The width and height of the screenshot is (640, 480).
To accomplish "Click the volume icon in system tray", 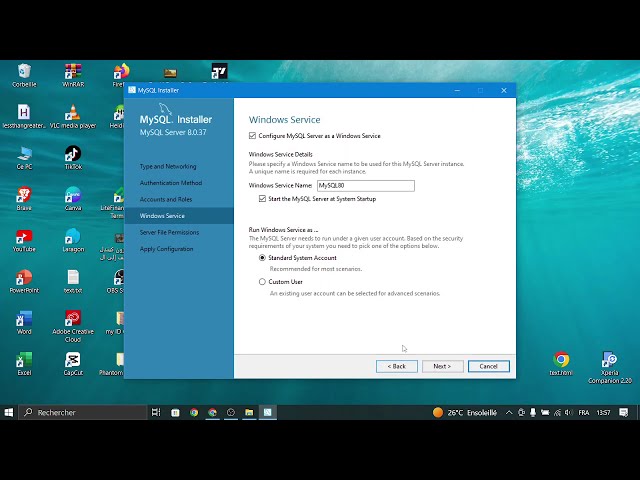I will 569,413.
